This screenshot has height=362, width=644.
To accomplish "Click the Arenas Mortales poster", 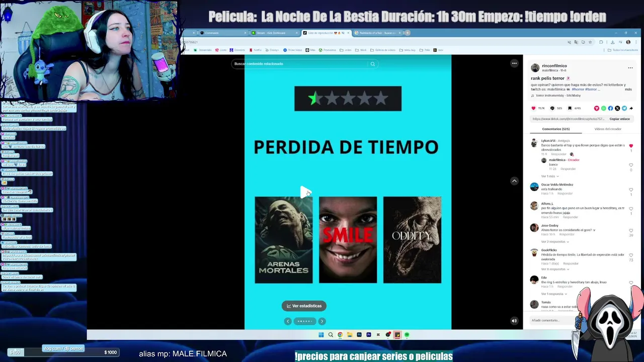I will coord(283,240).
